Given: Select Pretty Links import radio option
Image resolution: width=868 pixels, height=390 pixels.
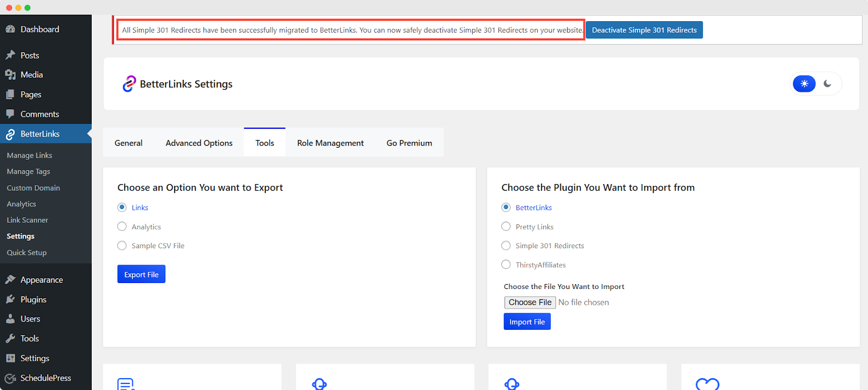Looking at the screenshot, I should [506, 227].
